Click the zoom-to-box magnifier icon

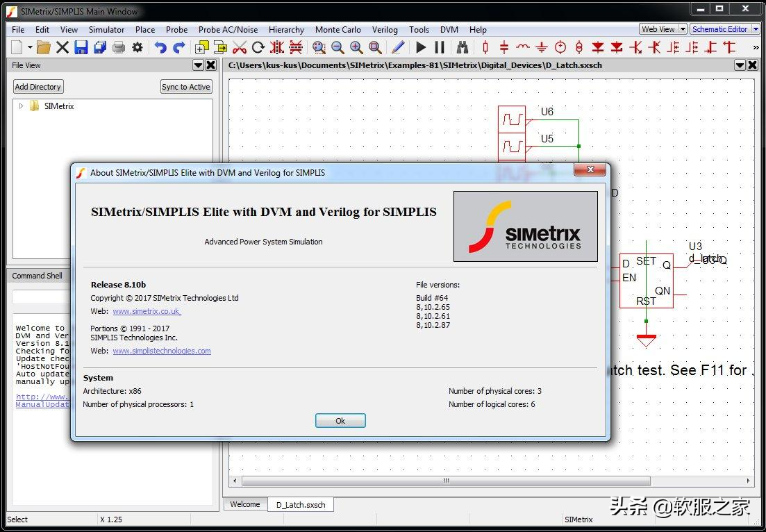(375, 47)
